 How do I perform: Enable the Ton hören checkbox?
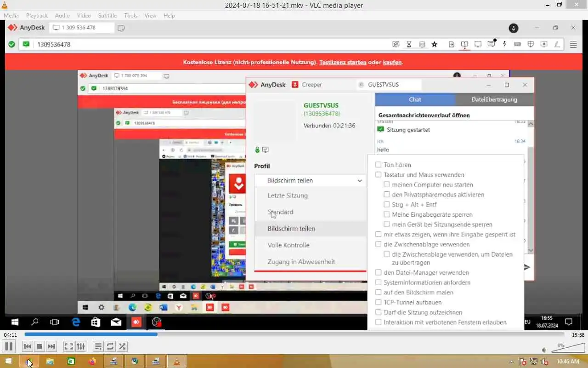tap(379, 165)
